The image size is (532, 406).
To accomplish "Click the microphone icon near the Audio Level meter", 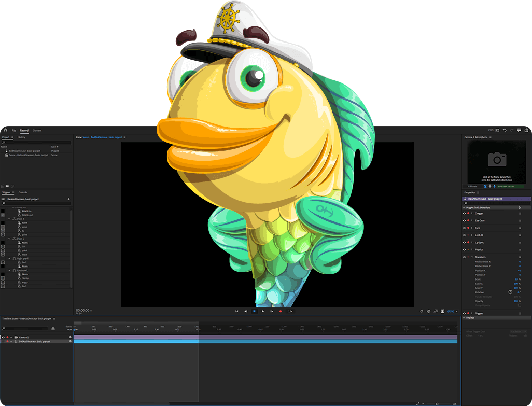I will [x=494, y=186].
